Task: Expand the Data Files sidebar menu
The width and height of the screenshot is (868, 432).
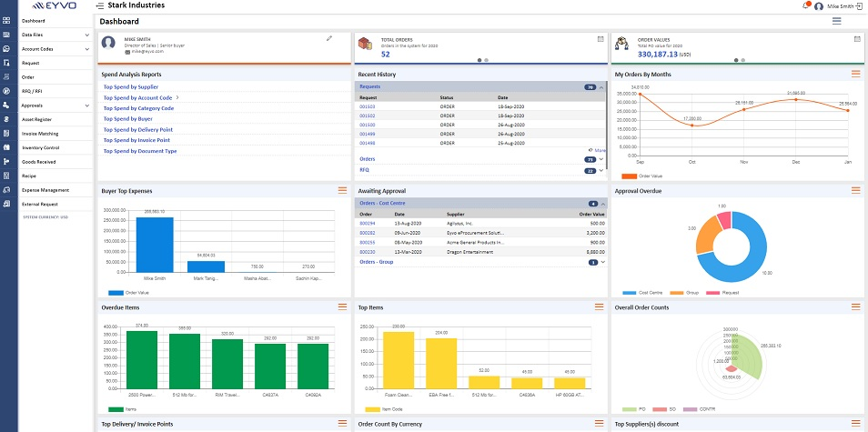Action: (x=86, y=35)
